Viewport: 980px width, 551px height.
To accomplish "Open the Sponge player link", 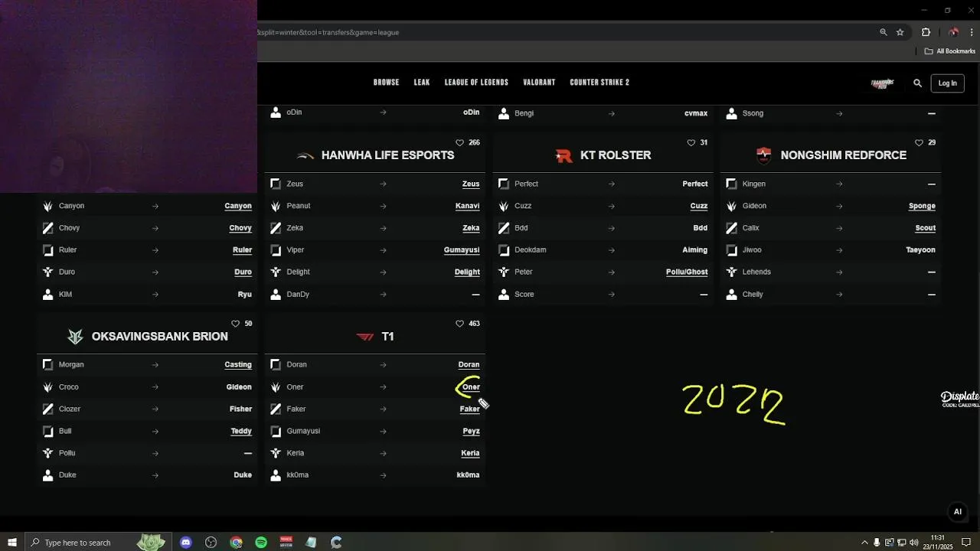I will pos(922,206).
